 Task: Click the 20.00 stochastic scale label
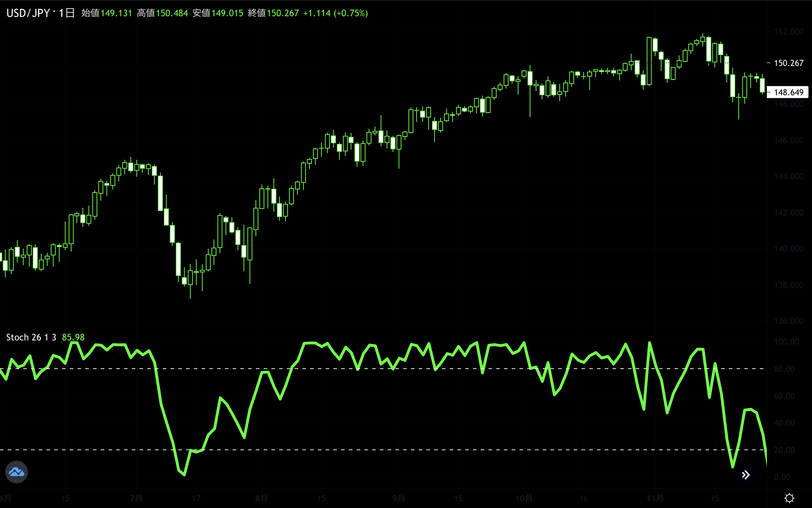pos(784,450)
